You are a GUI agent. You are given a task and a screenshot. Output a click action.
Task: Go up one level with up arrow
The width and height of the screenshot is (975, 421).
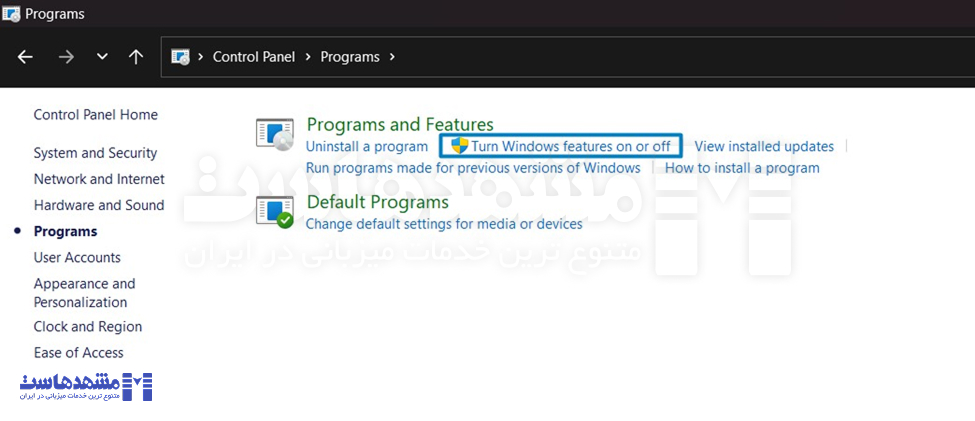click(x=136, y=57)
